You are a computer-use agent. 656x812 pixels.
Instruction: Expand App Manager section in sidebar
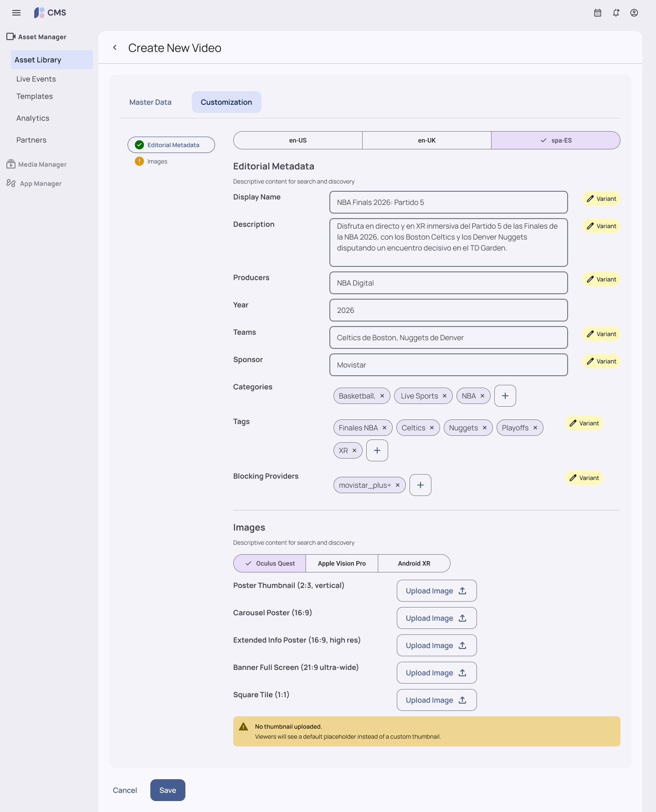34,184
